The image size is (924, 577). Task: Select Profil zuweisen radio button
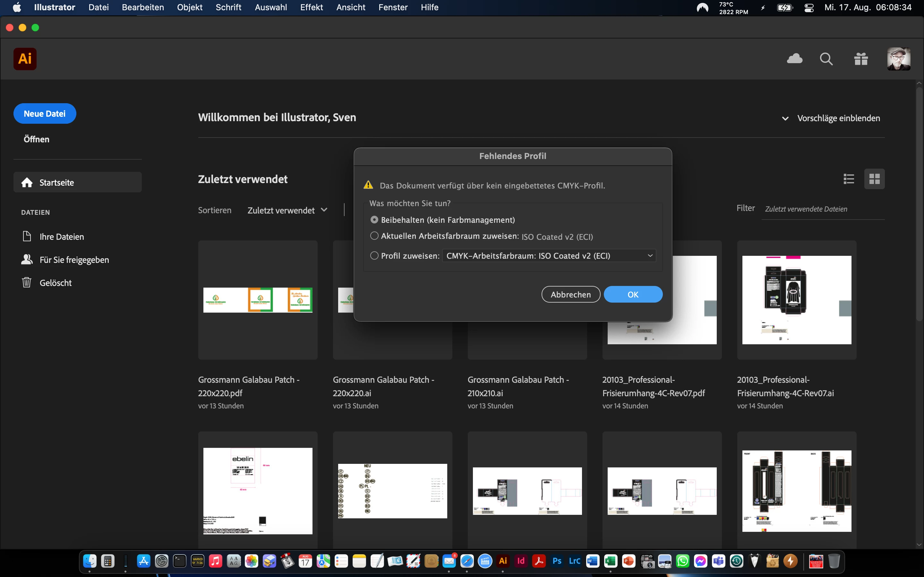(374, 256)
